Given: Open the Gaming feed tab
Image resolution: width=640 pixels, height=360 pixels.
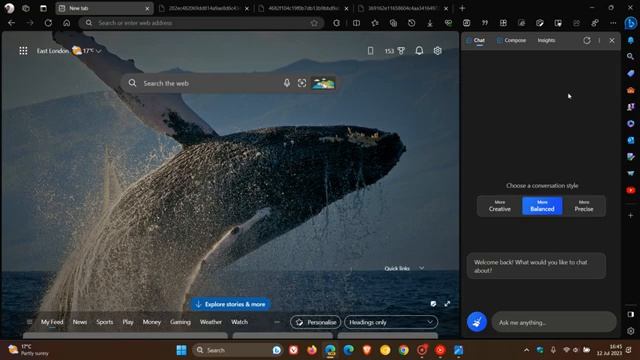Looking at the screenshot, I should tap(180, 322).
